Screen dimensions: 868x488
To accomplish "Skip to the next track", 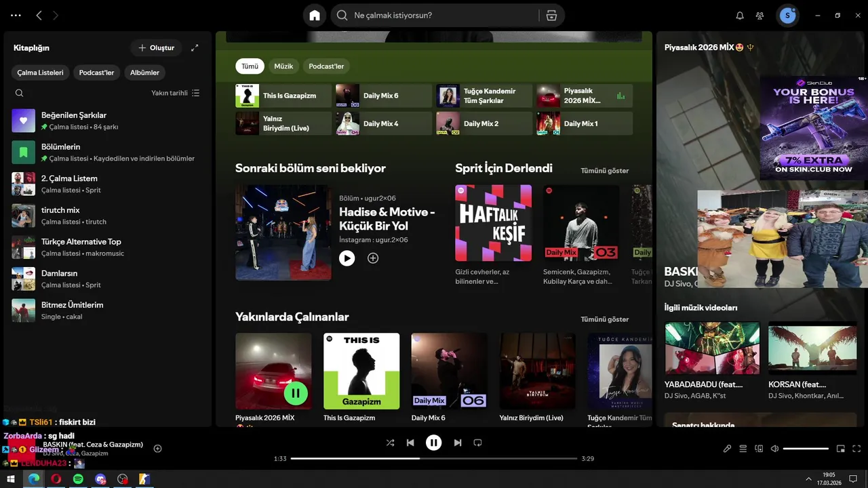I will tap(458, 443).
